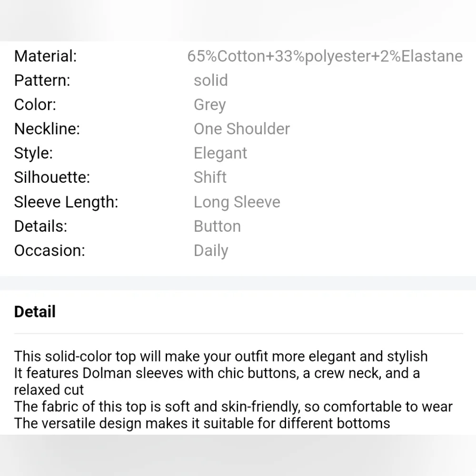The image size is (476, 476).
Task: Click the Neckline label
Action: 47,129
